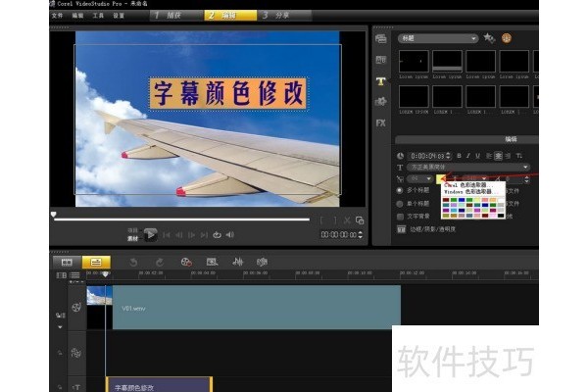Adjust the preview timecode stepper arrows
This screenshot has height=392, width=588.
tap(361, 235)
